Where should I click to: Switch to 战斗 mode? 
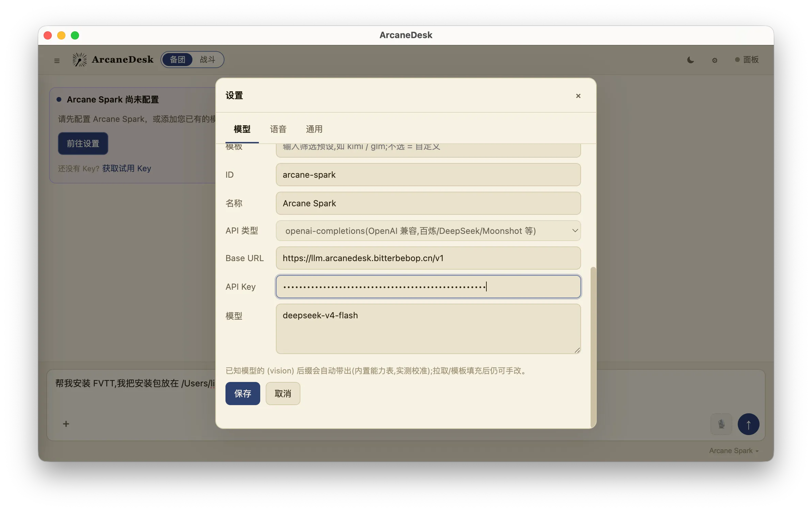tap(207, 60)
